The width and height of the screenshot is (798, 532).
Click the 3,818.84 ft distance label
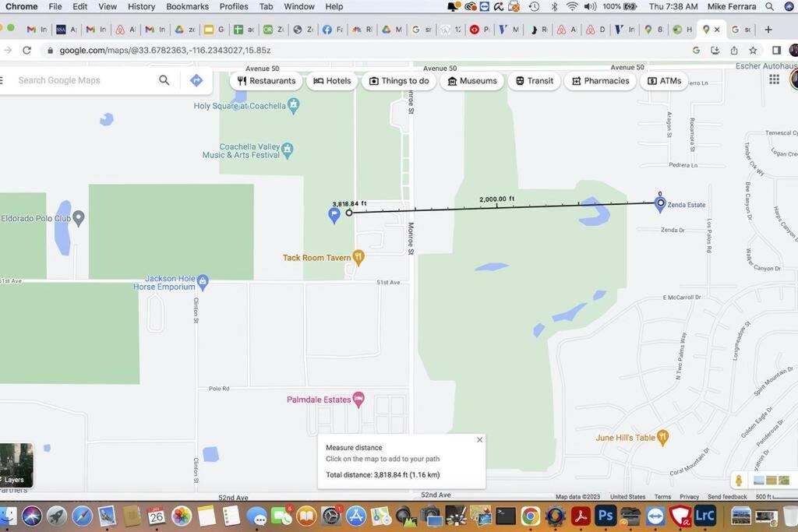click(349, 203)
